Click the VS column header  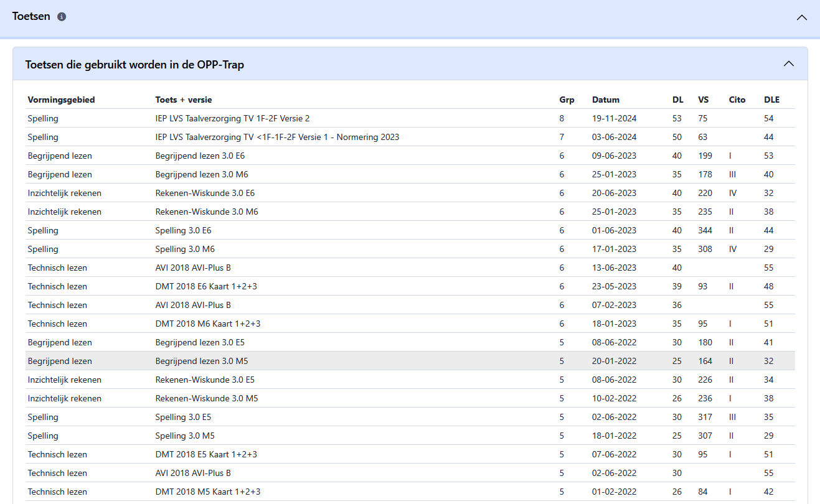click(x=703, y=100)
